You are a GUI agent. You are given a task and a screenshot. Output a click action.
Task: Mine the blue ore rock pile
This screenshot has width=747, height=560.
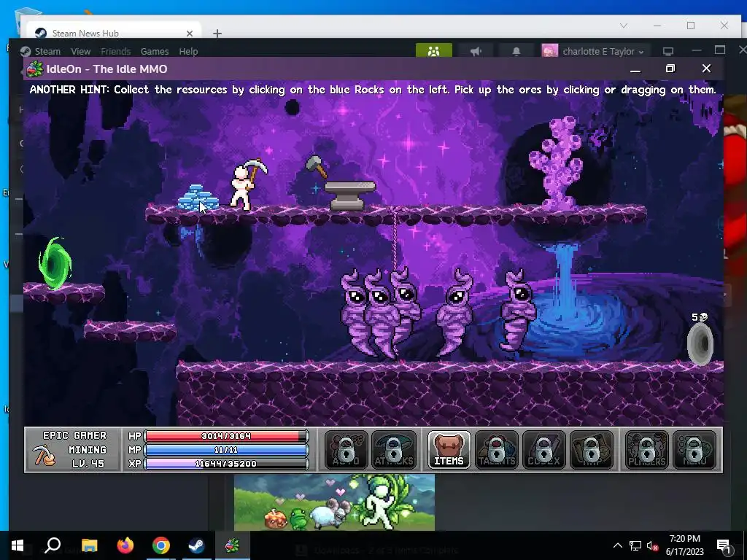pyautogui.click(x=198, y=198)
